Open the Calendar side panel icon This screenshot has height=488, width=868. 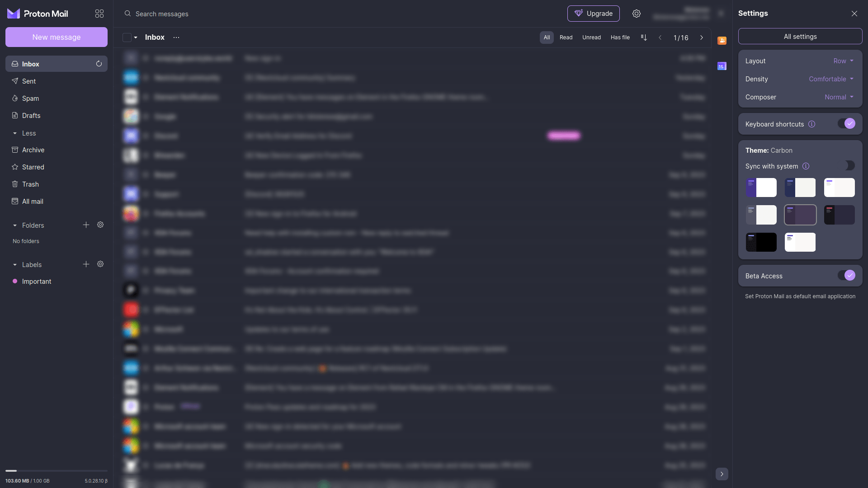pos(722,66)
